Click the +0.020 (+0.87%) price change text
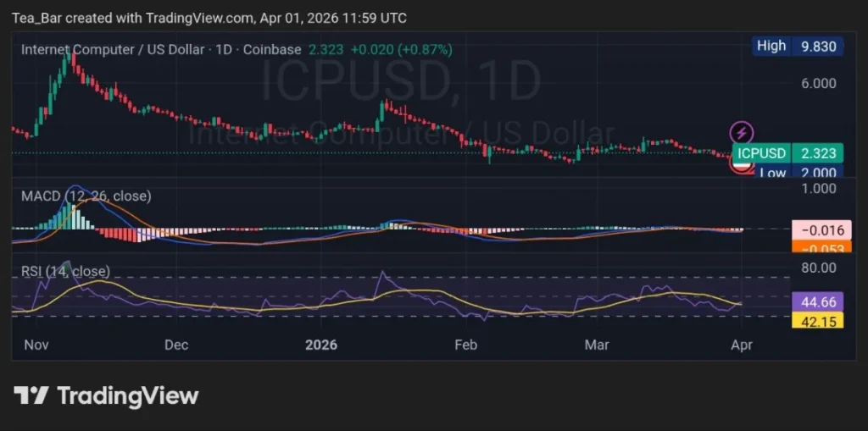Viewport: 868px width, 431px height. [x=402, y=50]
